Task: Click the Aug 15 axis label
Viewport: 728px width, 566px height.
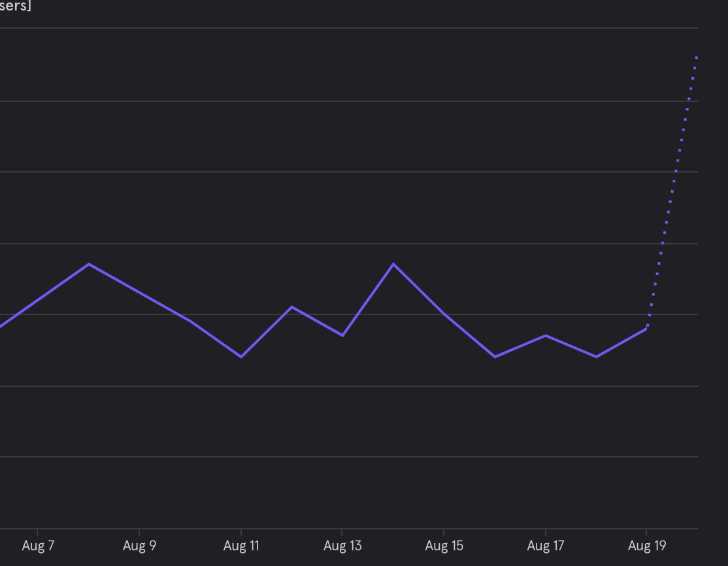Action: point(444,546)
